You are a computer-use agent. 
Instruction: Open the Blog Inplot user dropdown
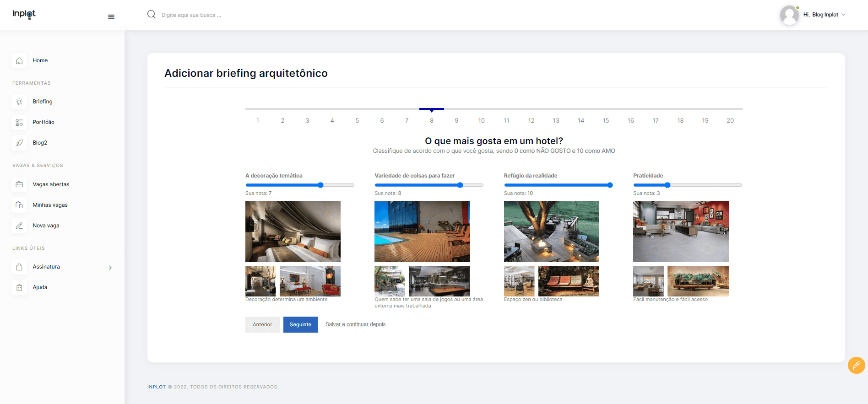click(x=824, y=15)
